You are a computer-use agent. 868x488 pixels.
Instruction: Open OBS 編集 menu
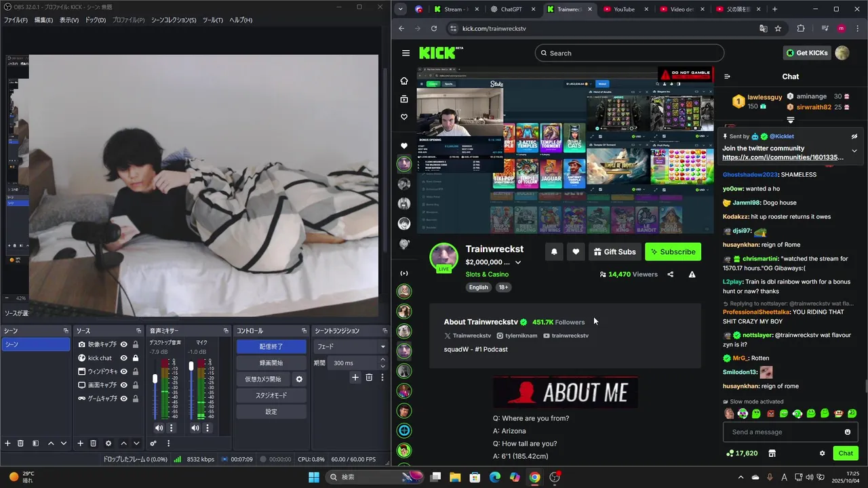pos(43,20)
